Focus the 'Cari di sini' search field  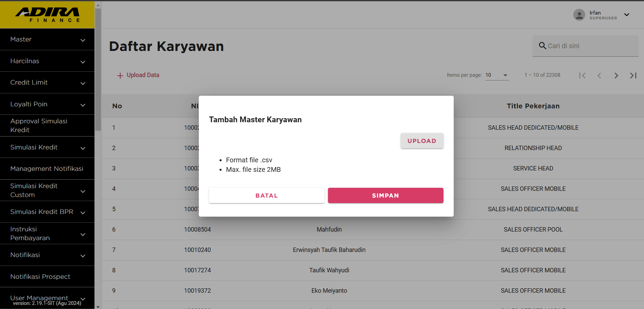[x=585, y=46]
